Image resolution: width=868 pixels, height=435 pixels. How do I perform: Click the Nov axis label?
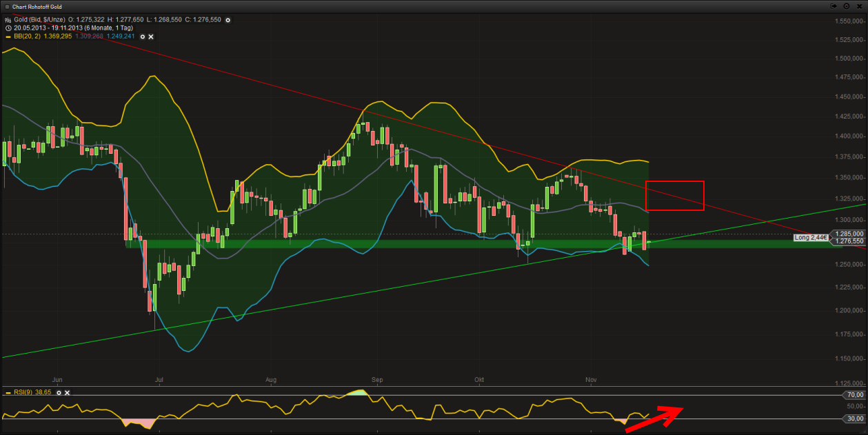[591, 380]
